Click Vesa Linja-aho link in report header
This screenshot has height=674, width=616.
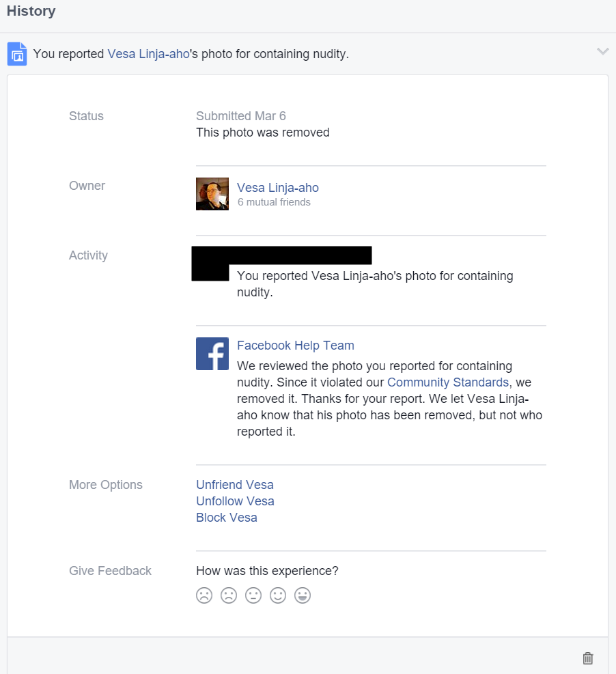pos(148,54)
